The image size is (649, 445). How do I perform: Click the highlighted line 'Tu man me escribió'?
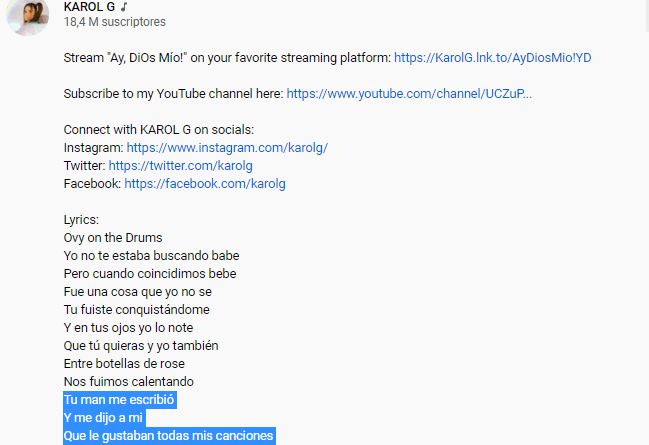[119, 400]
